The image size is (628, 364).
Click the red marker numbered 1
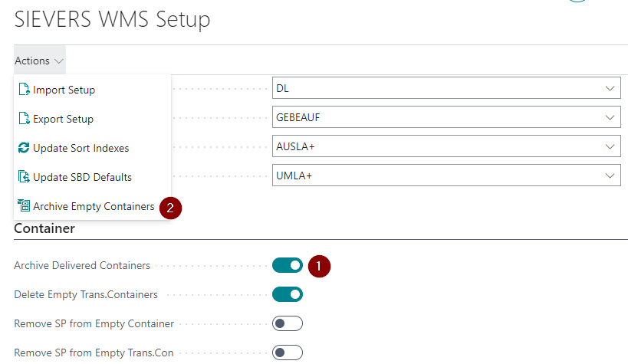tap(319, 266)
